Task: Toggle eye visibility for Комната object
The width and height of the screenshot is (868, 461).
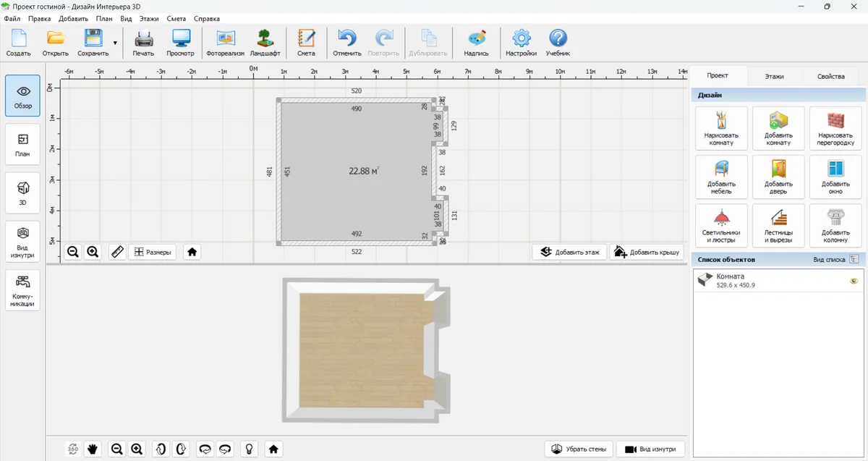Action: (854, 281)
